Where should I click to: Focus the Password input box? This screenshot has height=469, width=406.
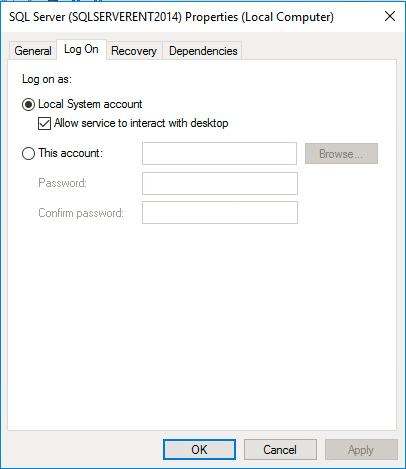click(x=220, y=183)
